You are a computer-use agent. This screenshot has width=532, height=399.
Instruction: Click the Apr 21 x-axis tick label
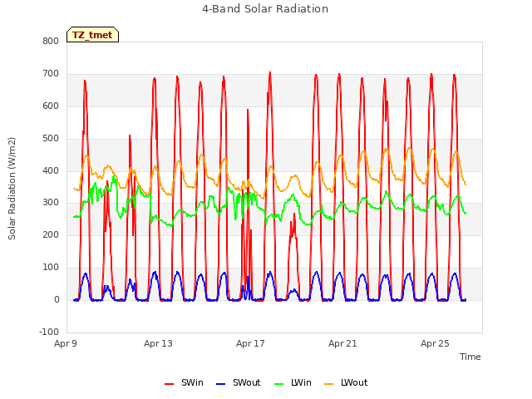342,343
